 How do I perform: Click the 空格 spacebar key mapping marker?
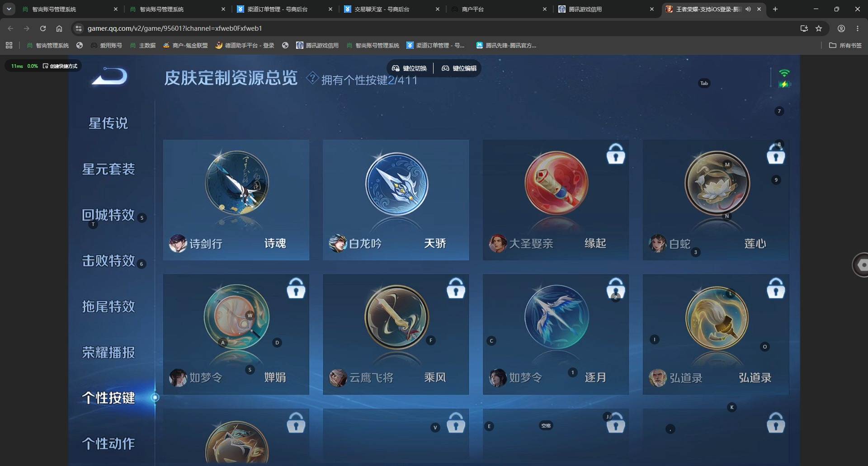point(546,425)
